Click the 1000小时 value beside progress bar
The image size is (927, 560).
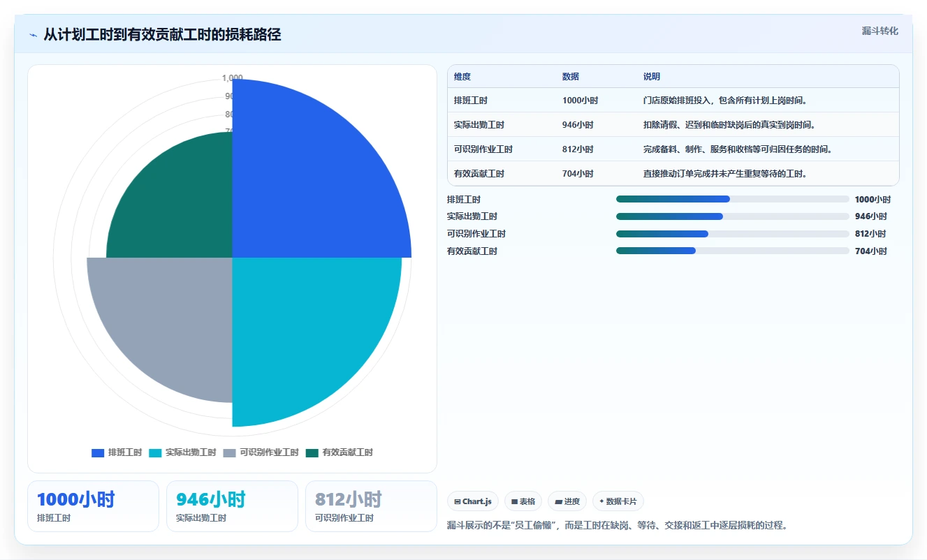(x=873, y=200)
